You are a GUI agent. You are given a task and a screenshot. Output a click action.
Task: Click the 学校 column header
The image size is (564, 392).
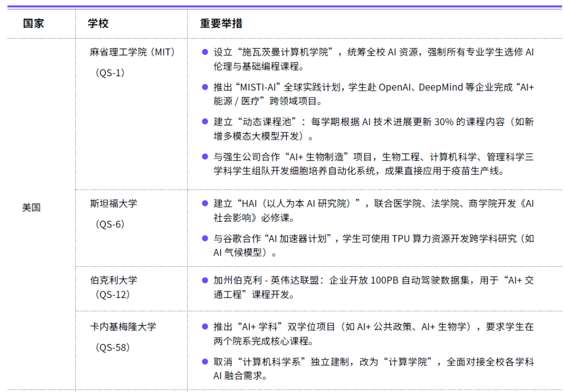pos(98,24)
